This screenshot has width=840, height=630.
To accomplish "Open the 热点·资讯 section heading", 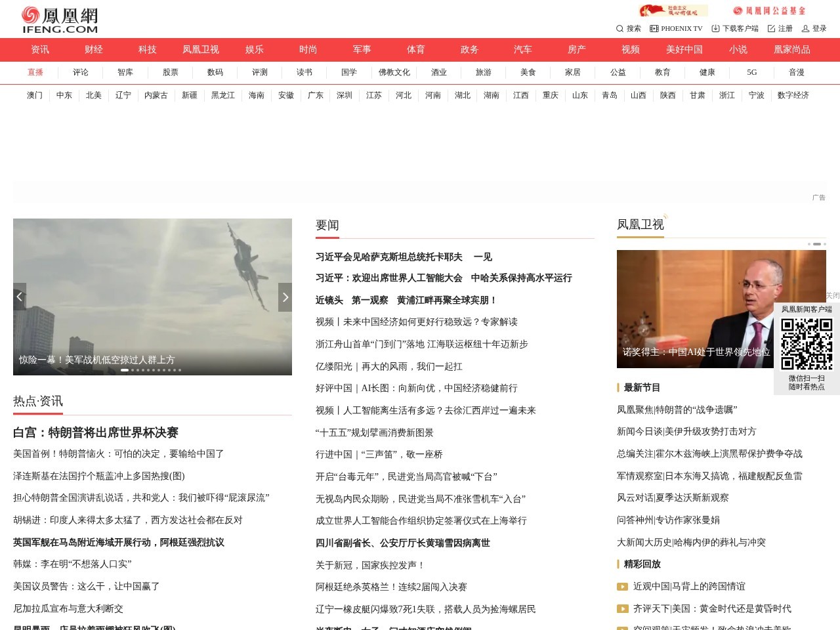I will pos(38,401).
